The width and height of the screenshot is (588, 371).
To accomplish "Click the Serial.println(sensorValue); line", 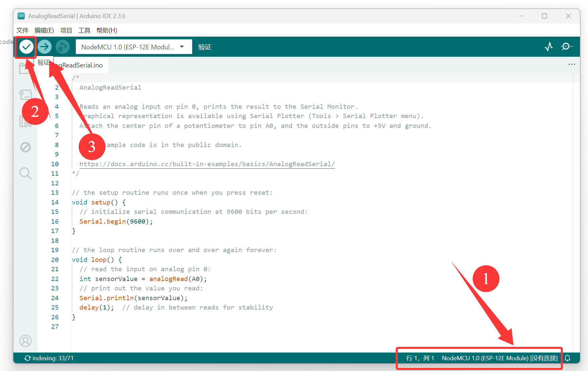I will click(x=133, y=298).
